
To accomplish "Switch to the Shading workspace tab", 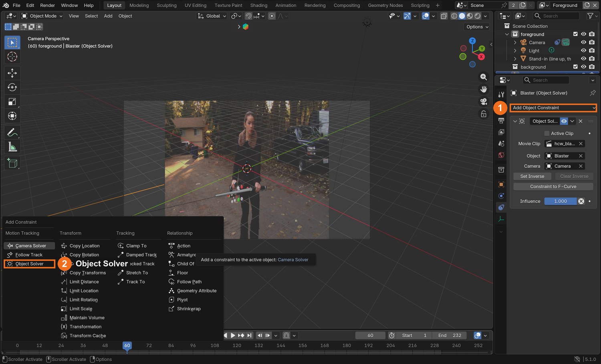I will pyautogui.click(x=258, y=5).
